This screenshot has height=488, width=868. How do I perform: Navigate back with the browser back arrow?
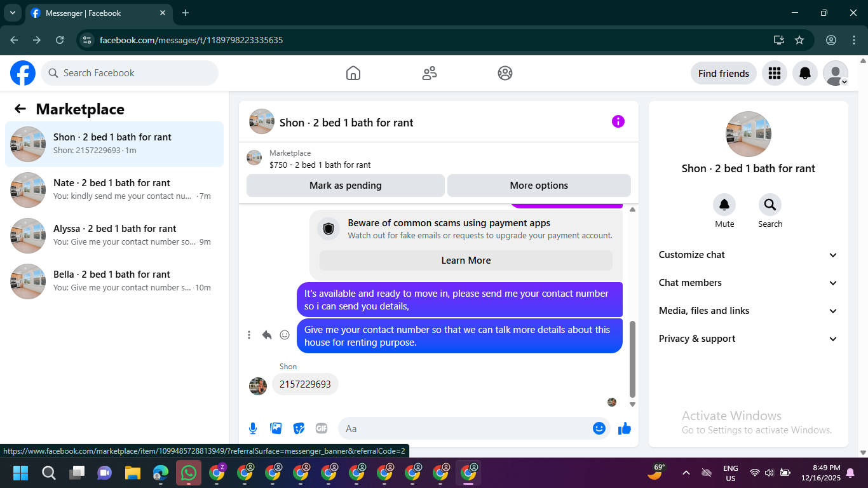point(14,40)
